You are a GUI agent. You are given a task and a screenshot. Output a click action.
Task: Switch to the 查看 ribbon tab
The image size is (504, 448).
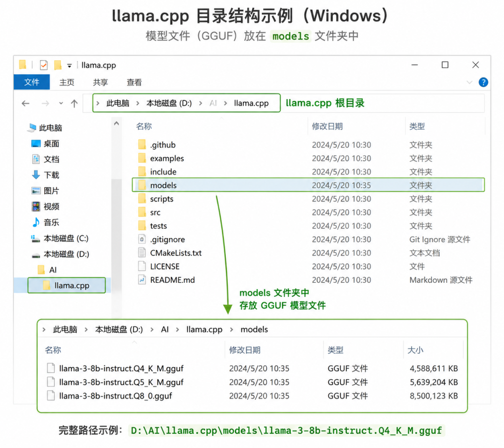pos(134,82)
